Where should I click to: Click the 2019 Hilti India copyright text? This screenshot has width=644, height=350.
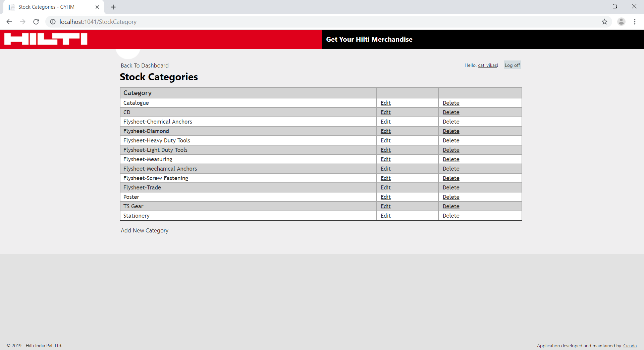34,346
